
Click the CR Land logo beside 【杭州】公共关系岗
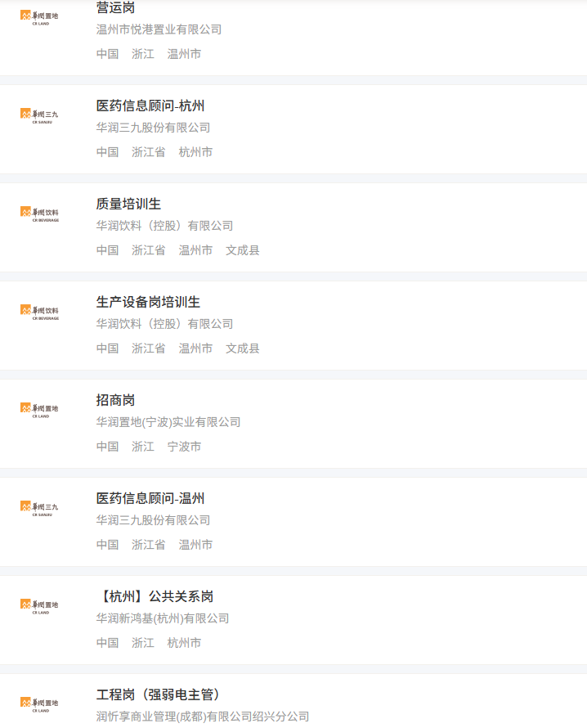[39, 606]
